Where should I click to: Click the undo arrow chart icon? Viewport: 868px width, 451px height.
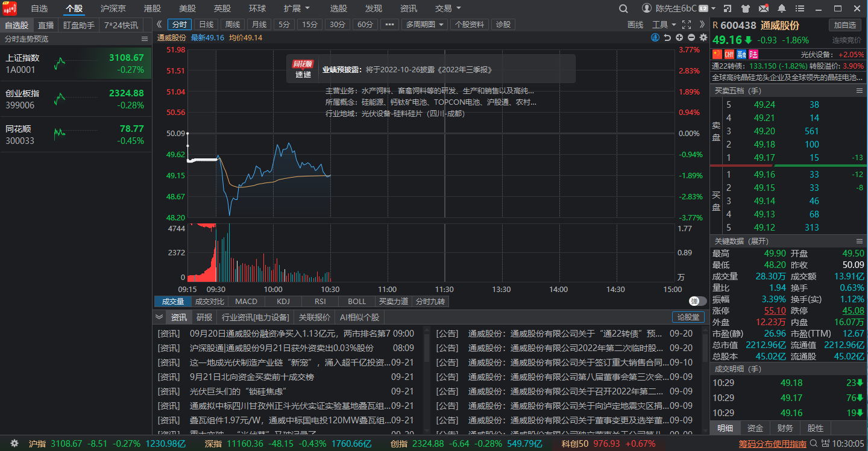pos(667,37)
